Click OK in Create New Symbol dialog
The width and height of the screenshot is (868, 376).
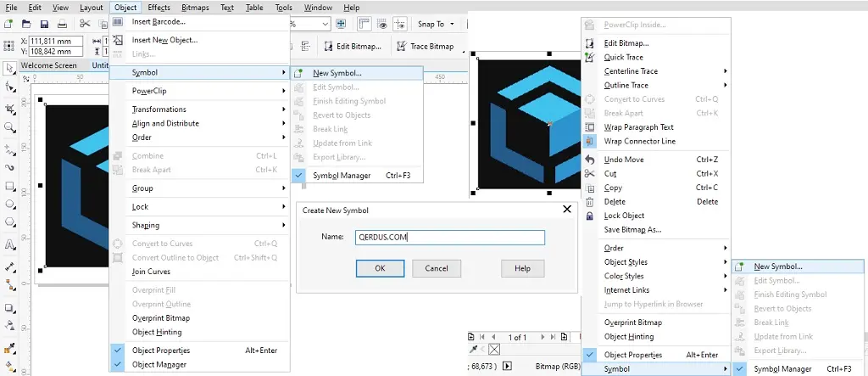click(x=380, y=268)
